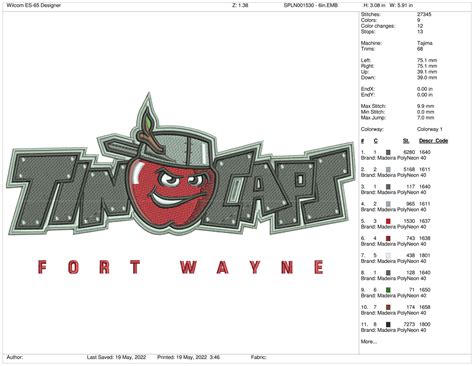Click the Up value 39.1 mm
474x366 pixels.
427,72
